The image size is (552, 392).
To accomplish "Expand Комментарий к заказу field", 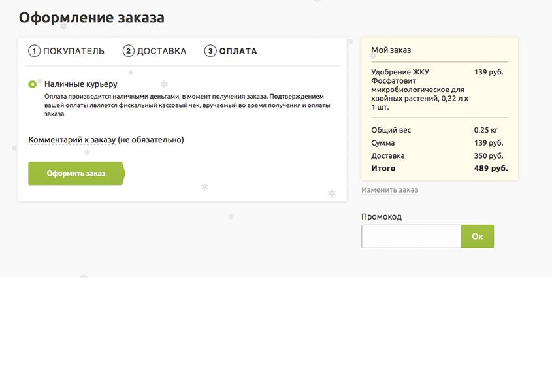I will [106, 140].
